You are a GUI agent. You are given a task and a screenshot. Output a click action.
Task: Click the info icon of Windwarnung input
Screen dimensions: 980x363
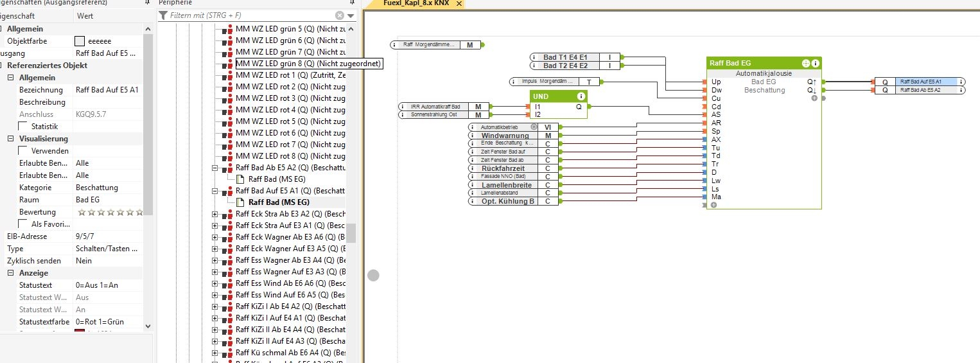(473, 136)
